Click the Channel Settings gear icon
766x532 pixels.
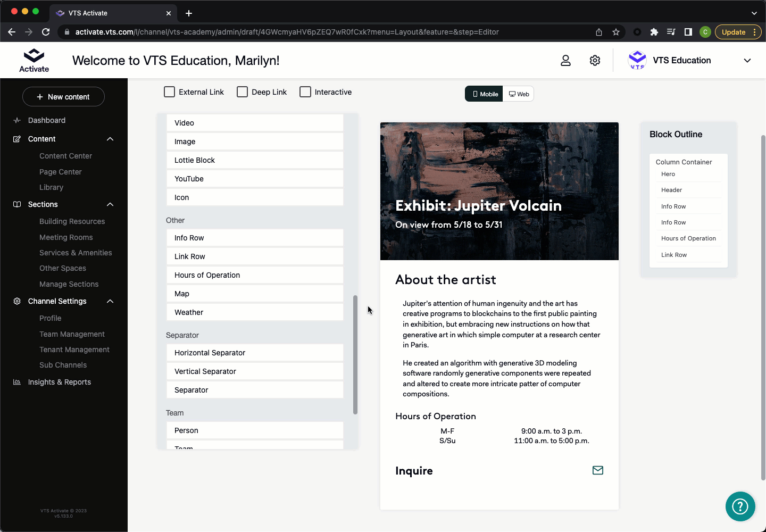17,301
